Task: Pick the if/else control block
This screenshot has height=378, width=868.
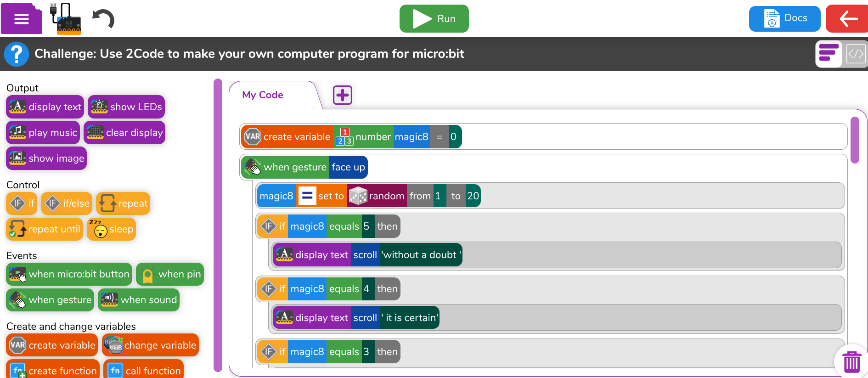Action: (x=67, y=203)
